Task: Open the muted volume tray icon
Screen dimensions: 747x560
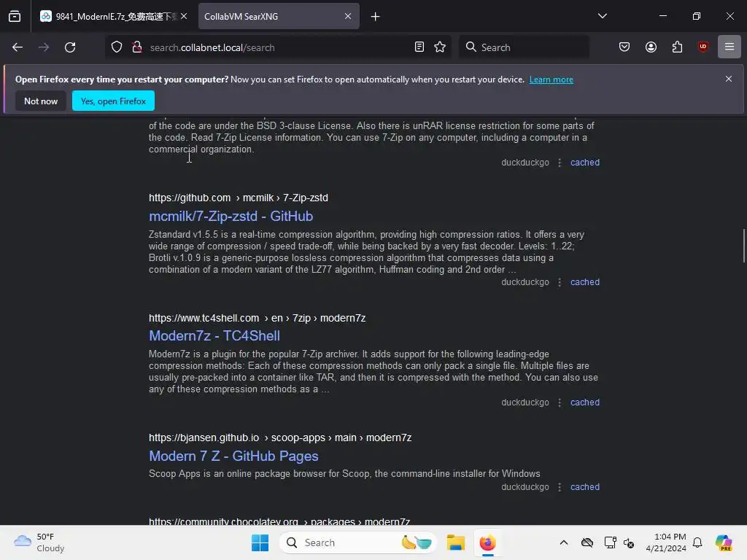Action: click(629, 542)
